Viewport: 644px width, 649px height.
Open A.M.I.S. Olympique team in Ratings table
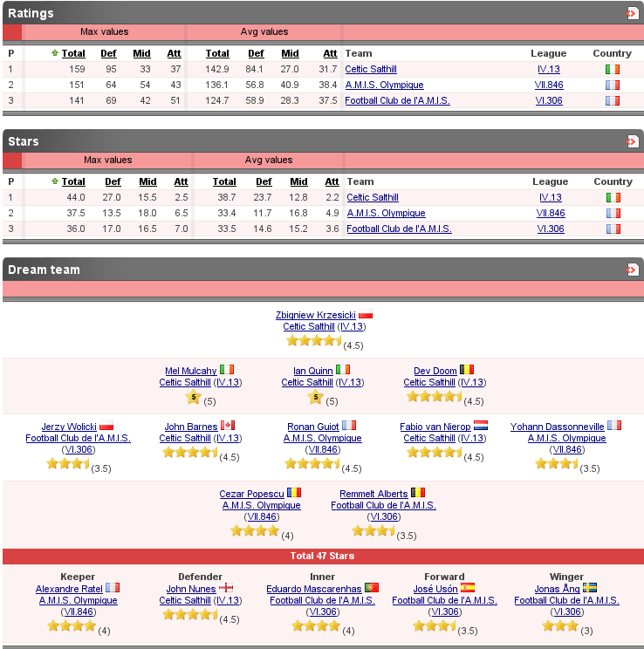[x=384, y=85]
